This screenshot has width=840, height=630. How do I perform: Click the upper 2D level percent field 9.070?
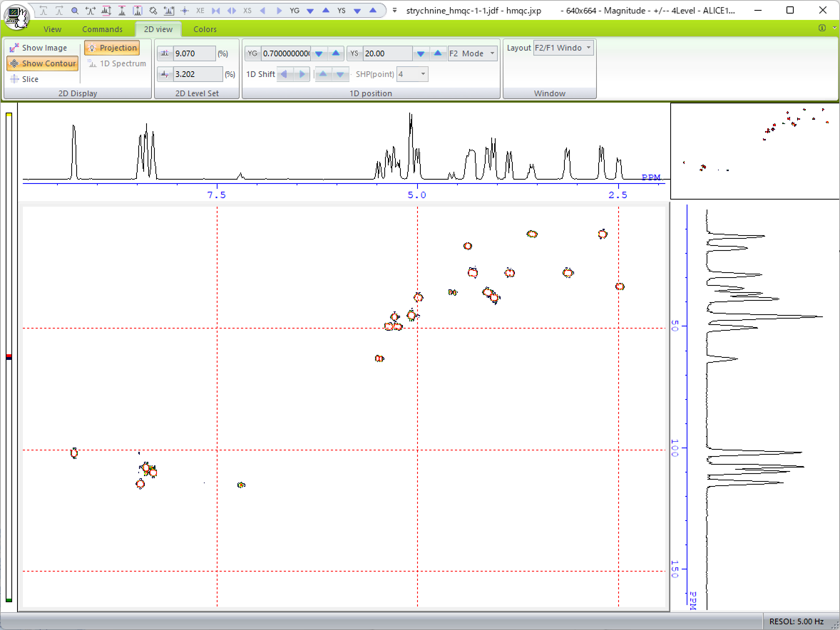(194, 53)
